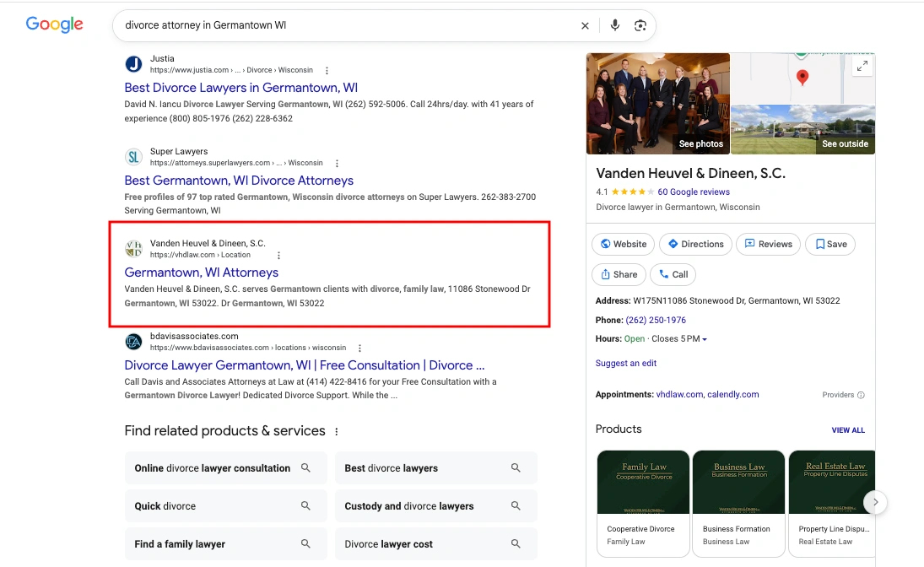Click the Providers info icon
The height and width of the screenshot is (567, 924).
pos(861,395)
